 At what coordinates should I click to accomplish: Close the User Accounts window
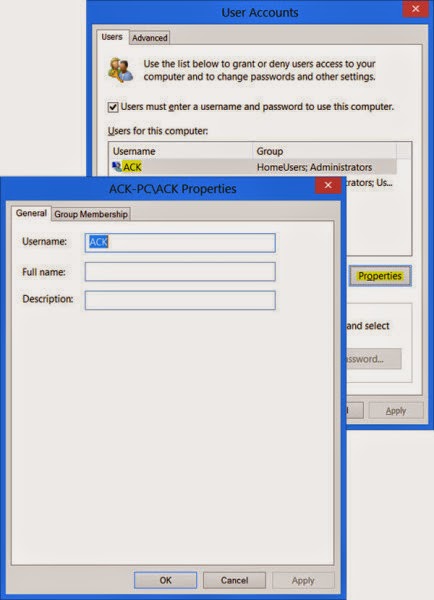[x=415, y=9]
